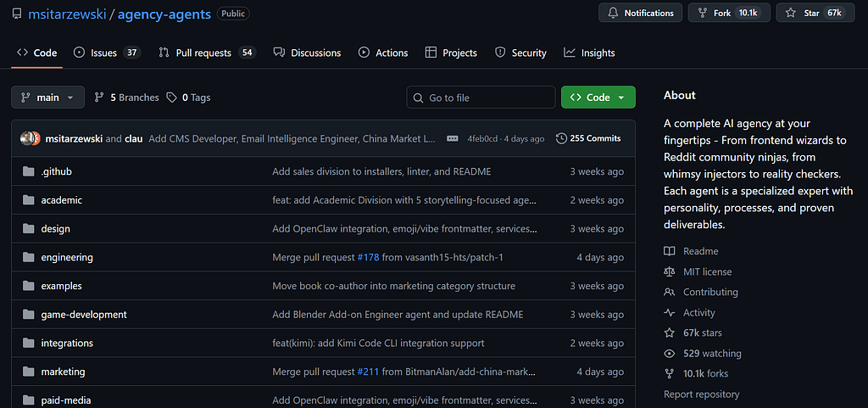The height and width of the screenshot is (408, 868).
Task: Open the Pull requests tab
Action: coord(207,53)
